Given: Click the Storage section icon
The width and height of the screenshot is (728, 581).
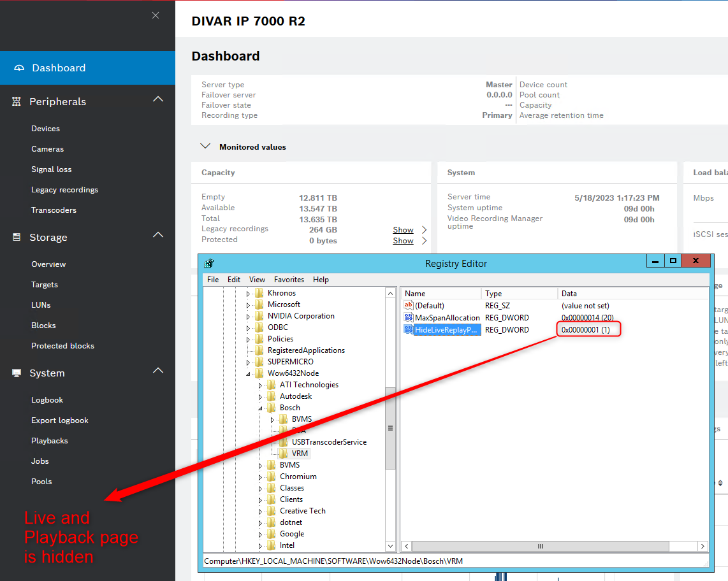Looking at the screenshot, I should (17, 238).
